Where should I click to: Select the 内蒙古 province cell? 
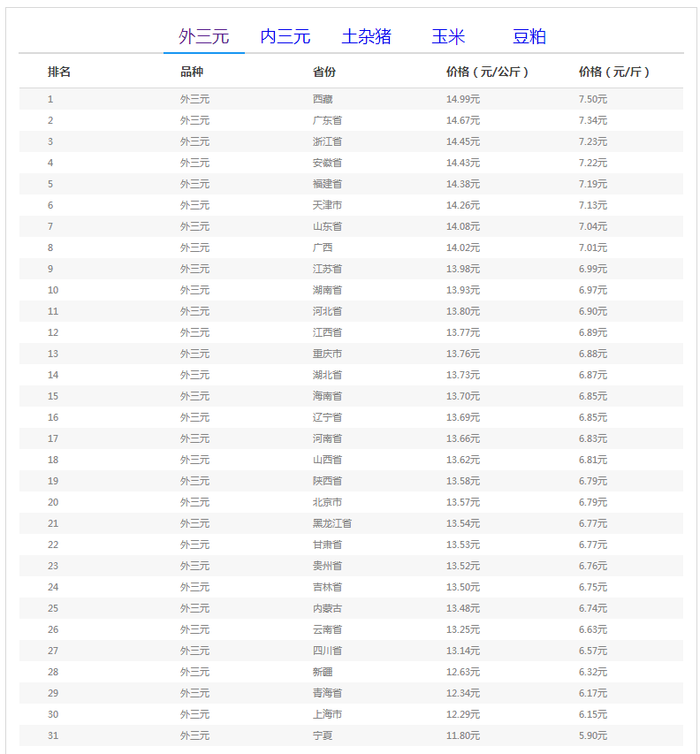[x=327, y=608]
